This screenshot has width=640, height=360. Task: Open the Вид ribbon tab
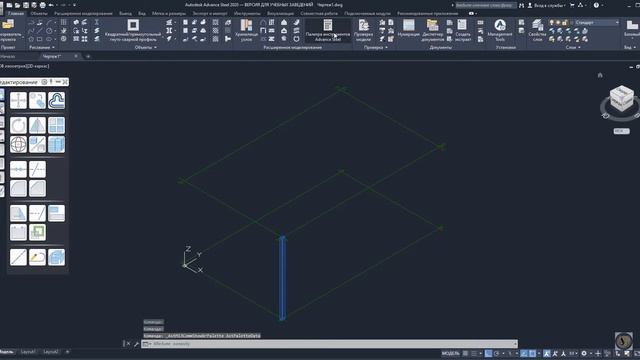click(x=142, y=13)
